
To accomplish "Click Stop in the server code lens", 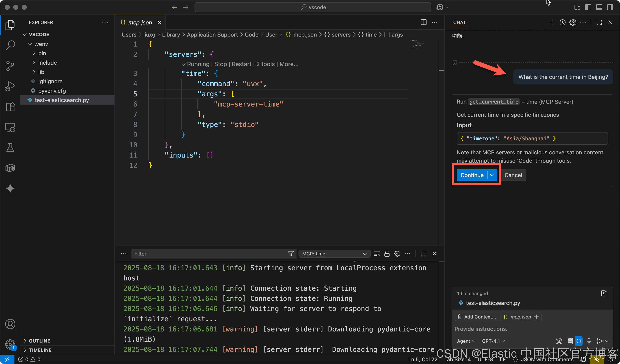I will coord(220,64).
